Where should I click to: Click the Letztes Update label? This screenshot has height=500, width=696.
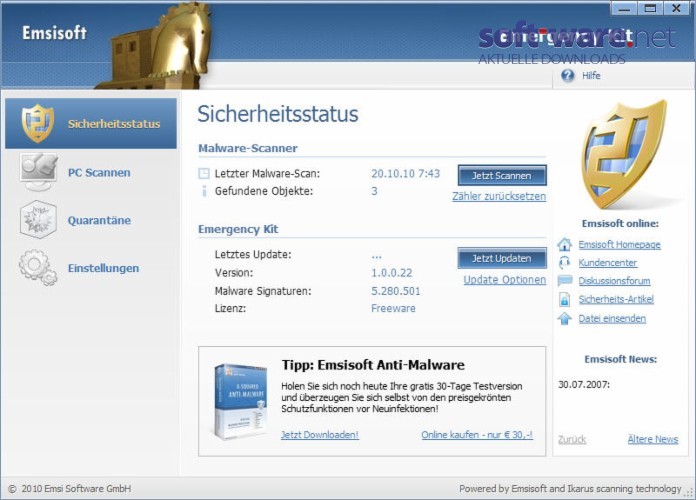253,254
